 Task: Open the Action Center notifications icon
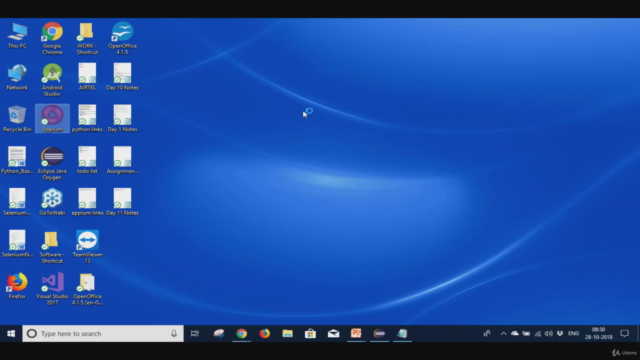[x=624, y=333]
